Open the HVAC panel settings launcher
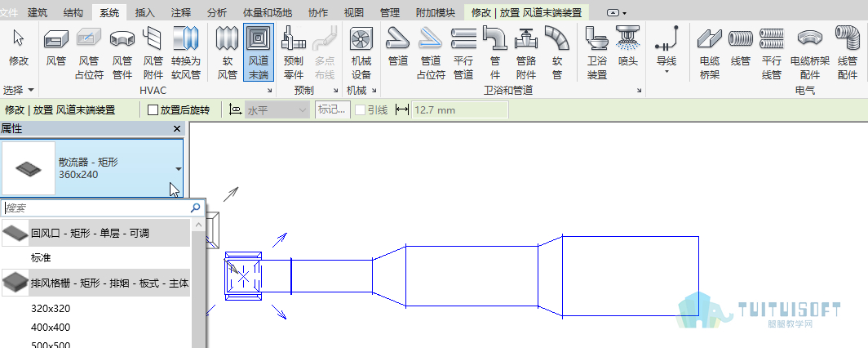The height and width of the screenshot is (348, 868). tap(269, 91)
